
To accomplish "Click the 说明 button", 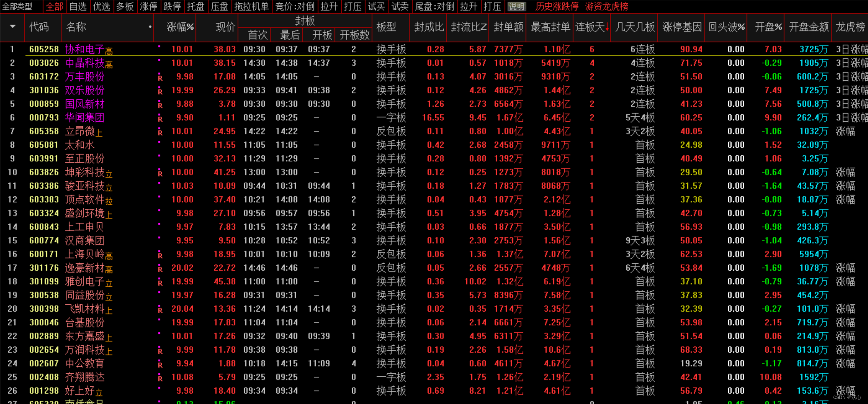I will pyautogui.click(x=516, y=6).
